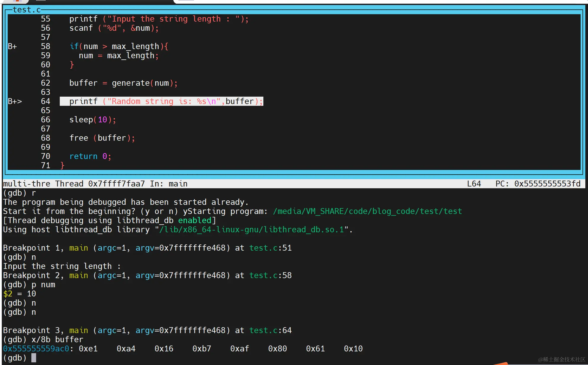This screenshot has height=365, width=588.
Task: Click the L64 line indicator in status bar
Action: pos(474,184)
